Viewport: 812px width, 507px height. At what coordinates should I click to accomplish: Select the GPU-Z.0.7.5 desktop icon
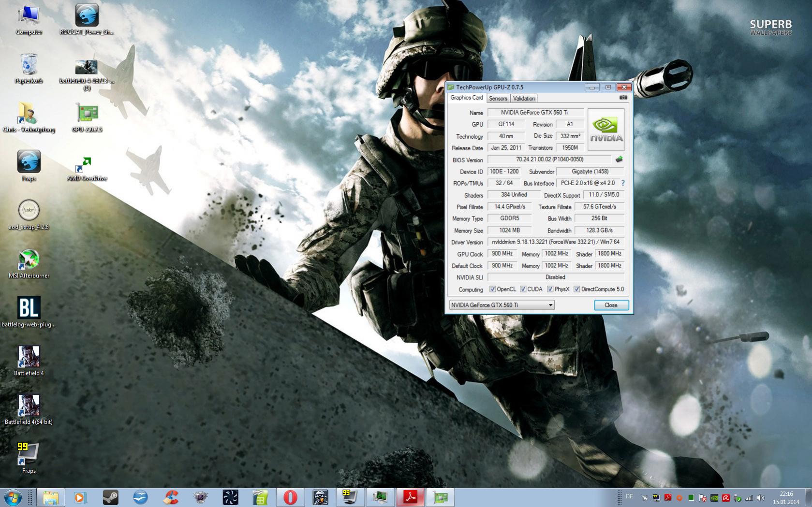(87, 118)
